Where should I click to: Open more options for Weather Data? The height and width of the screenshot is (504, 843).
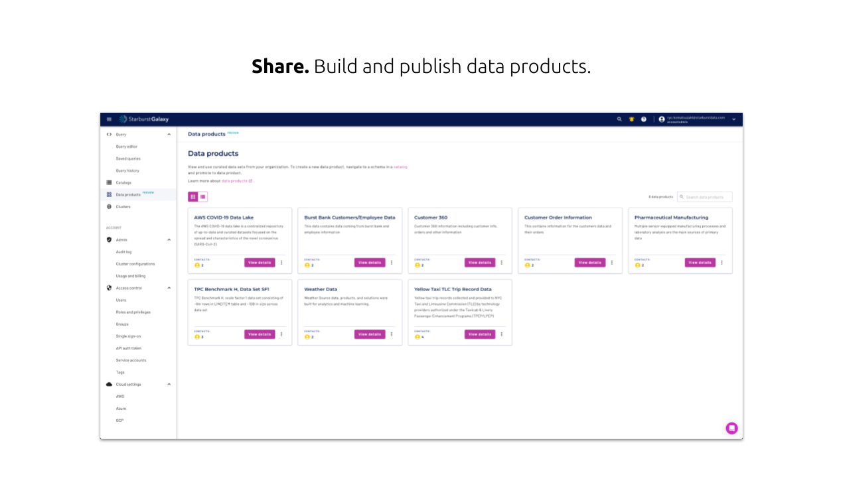click(392, 334)
